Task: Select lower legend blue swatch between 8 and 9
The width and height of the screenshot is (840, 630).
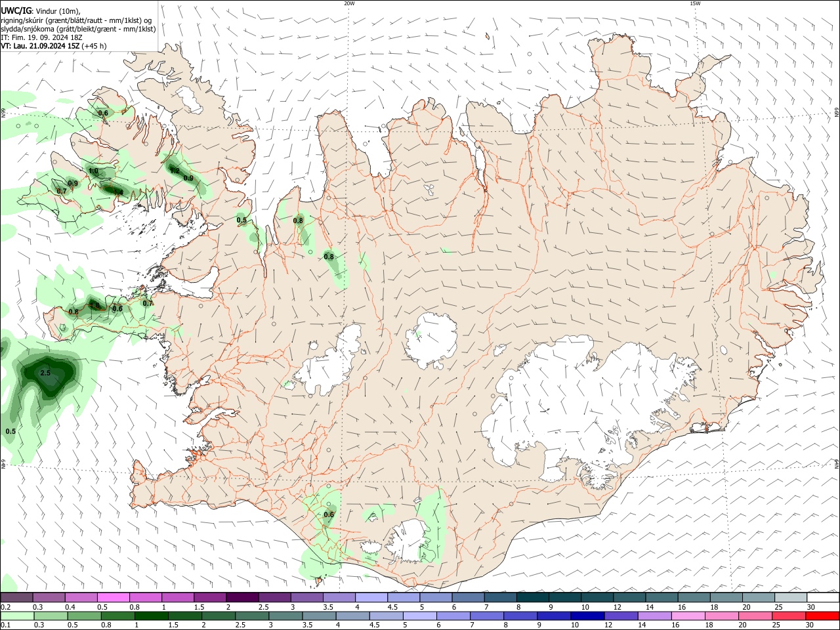Action: click(x=520, y=616)
